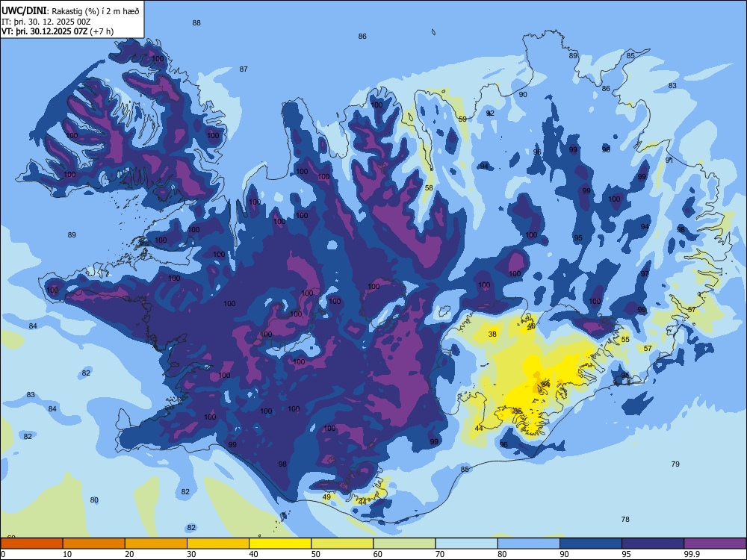
Task: Click the light blue 80–90 legend swatch
Action: pos(529,544)
